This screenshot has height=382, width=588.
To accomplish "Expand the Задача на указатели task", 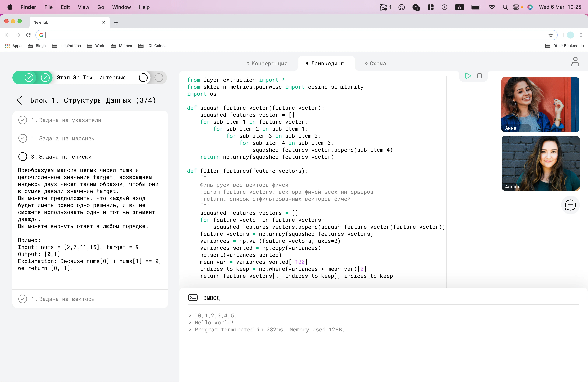I will click(90, 120).
